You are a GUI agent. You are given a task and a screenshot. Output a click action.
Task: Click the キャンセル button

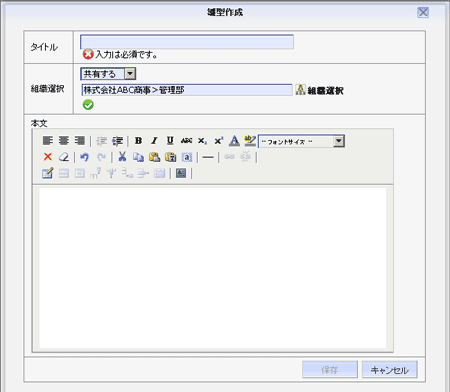(x=390, y=370)
